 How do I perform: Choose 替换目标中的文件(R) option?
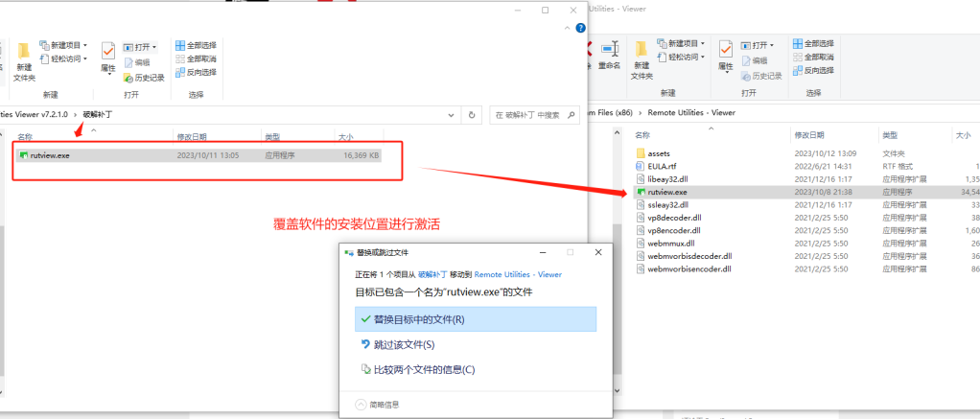[x=476, y=319]
